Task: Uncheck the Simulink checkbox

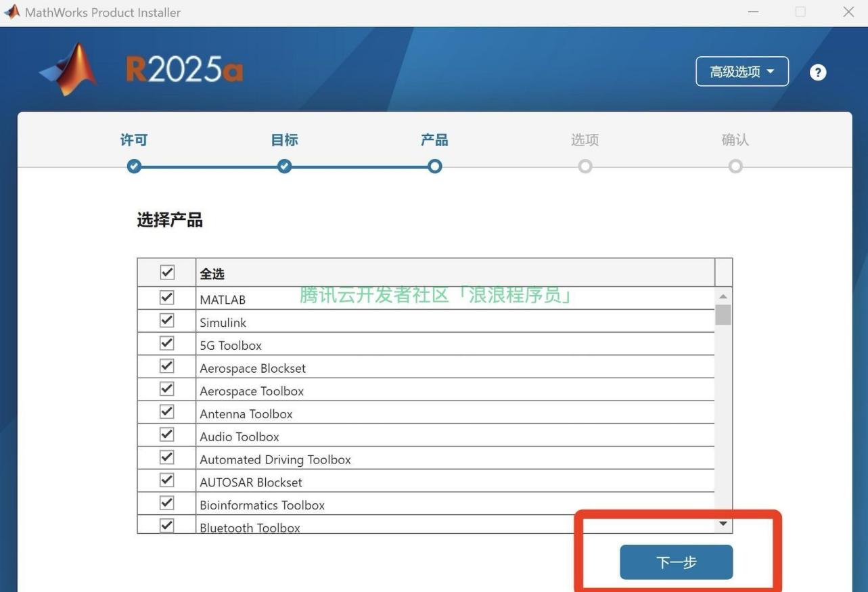Action: click(166, 321)
